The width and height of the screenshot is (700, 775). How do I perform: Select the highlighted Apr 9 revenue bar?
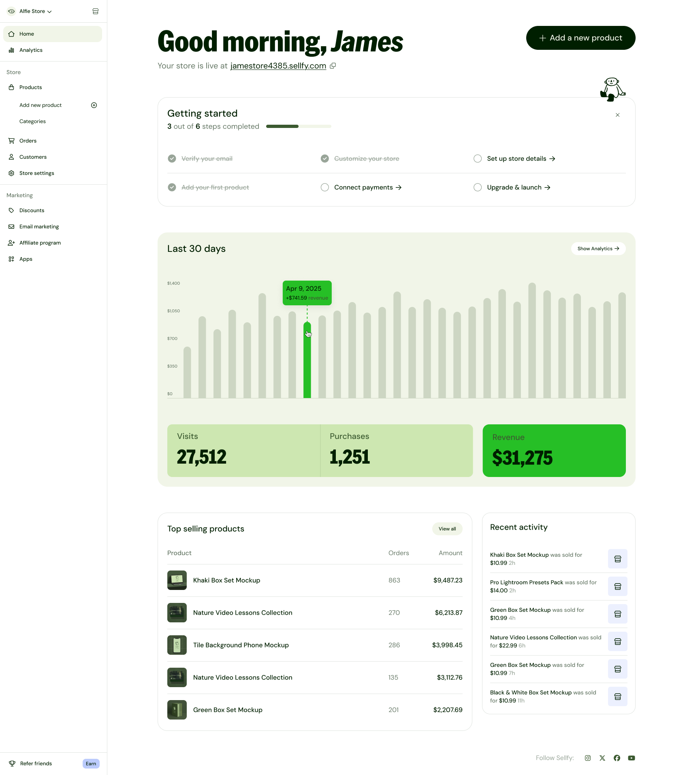click(307, 356)
